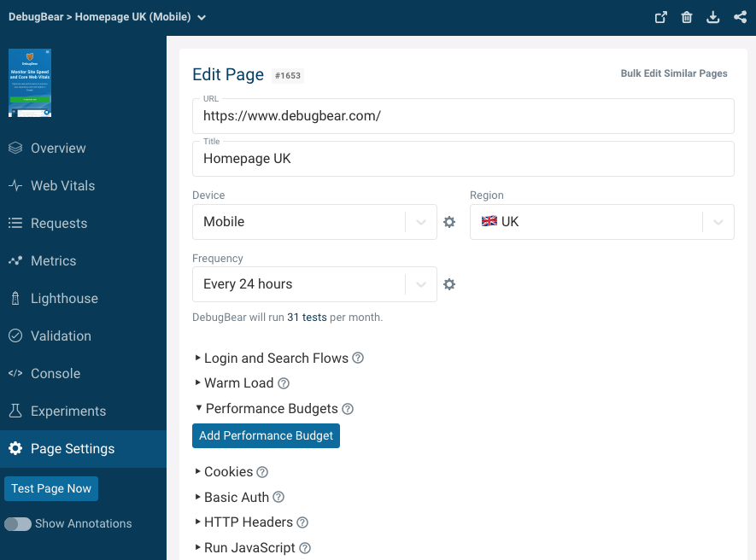Open the page selector dropdown chevron
The height and width of the screenshot is (560, 756).
point(202,18)
